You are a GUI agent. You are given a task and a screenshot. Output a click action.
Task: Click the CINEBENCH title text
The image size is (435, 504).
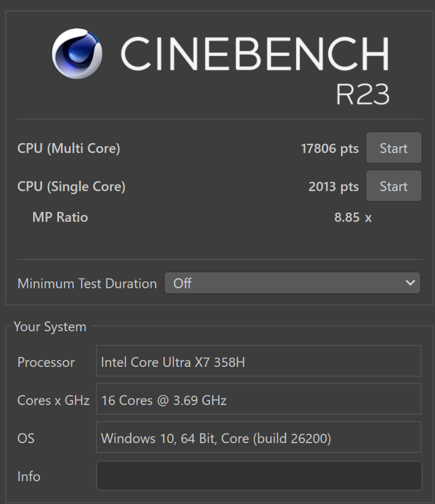pos(254,54)
